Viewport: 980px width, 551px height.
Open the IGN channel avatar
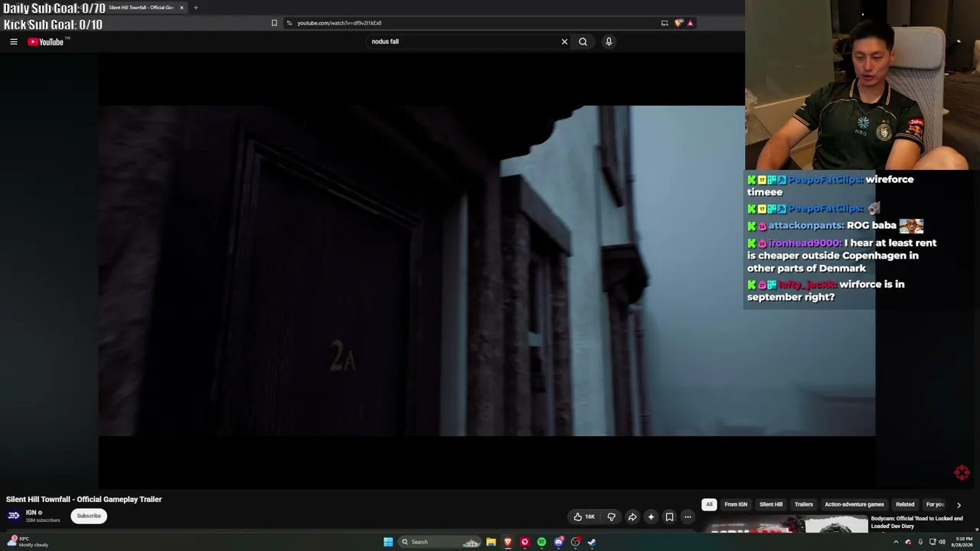[x=14, y=515]
